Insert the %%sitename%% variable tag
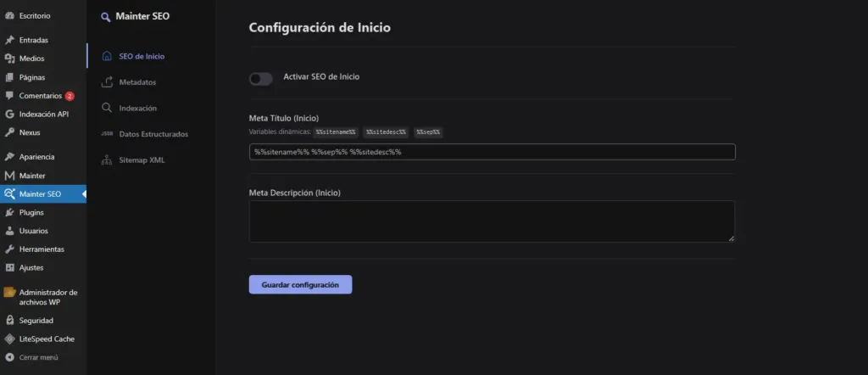This screenshot has height=375, width=868. pos(335,132)
